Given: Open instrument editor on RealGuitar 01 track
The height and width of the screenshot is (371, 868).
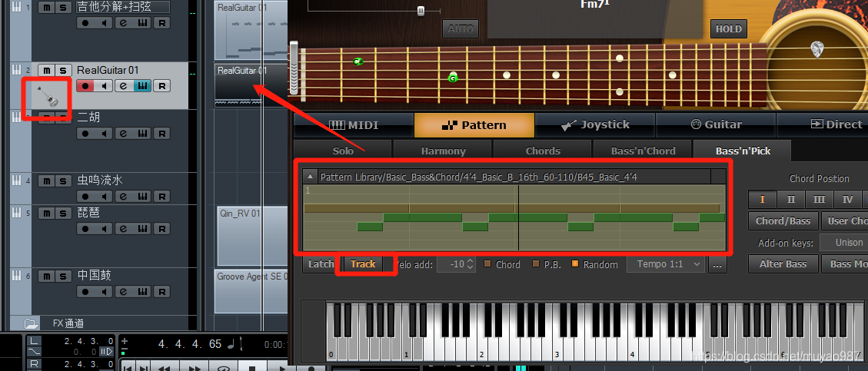Looking at the screenshot, I should click(142, 86).
